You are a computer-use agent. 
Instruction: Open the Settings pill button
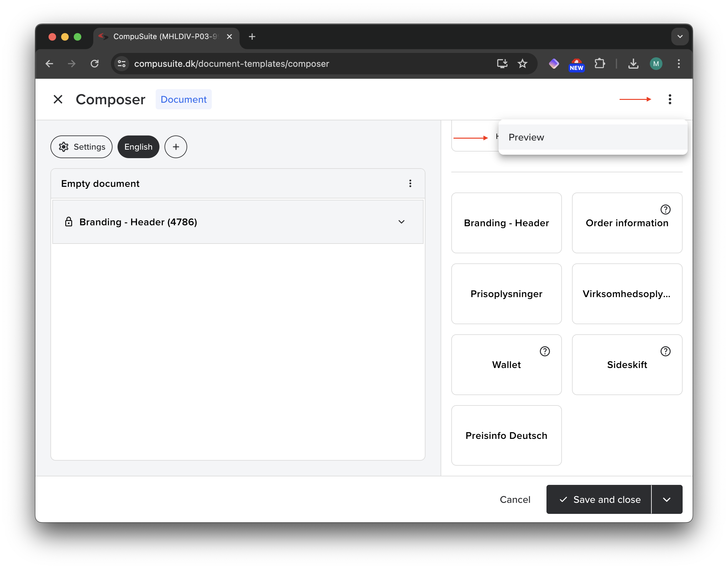pos(82,147)
